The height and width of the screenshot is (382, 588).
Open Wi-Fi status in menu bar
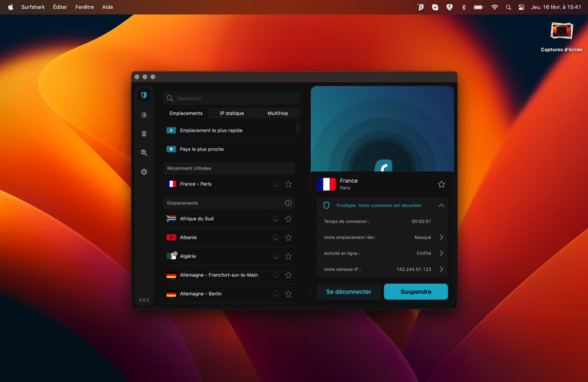click(x=494, y=7)
